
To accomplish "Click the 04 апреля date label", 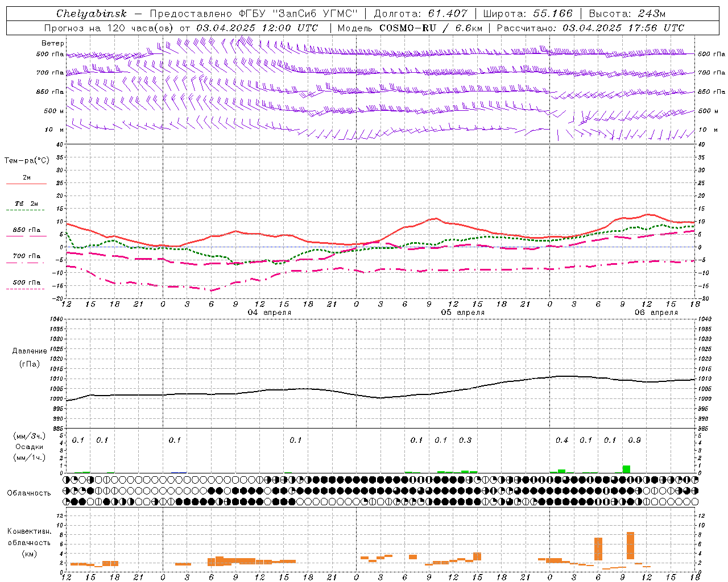I will pos(270,313).
